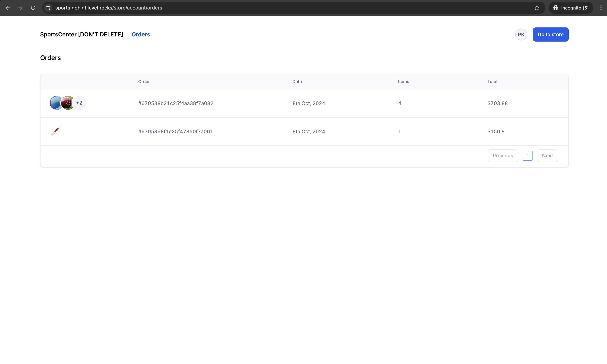Open order #670538b21c25f4aa38f7a082
Image resolution: width=607 pixels, height=364 pixels.
click(x=176, y=103)
